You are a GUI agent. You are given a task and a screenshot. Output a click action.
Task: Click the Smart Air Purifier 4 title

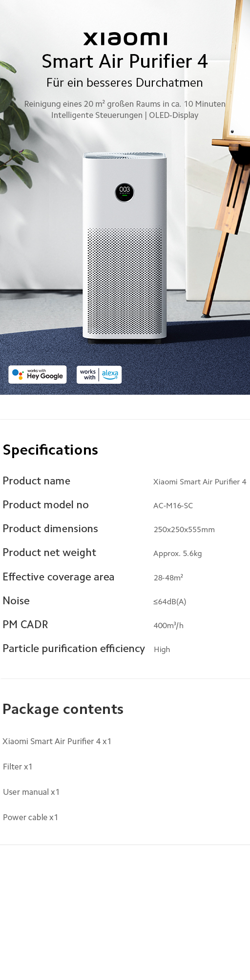[125, 61]
